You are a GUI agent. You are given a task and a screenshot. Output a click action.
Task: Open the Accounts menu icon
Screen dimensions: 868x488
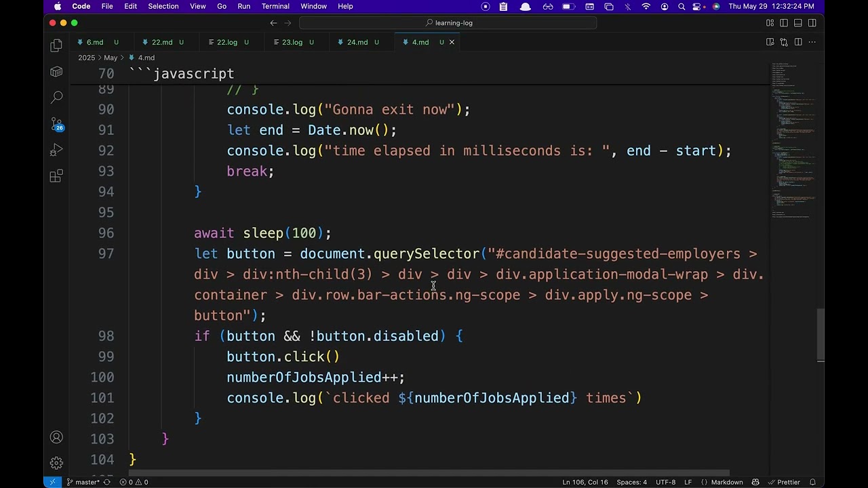(x=56, y=438)
